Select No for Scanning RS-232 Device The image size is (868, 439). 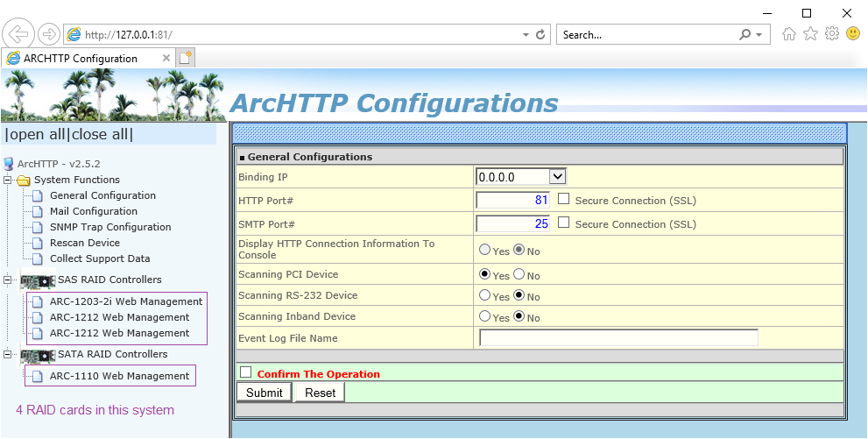point(519,295)
